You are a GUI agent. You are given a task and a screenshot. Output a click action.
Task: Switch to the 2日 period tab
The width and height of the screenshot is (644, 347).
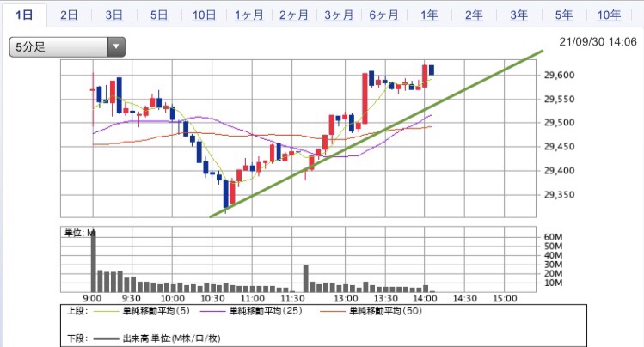[69, 15]
